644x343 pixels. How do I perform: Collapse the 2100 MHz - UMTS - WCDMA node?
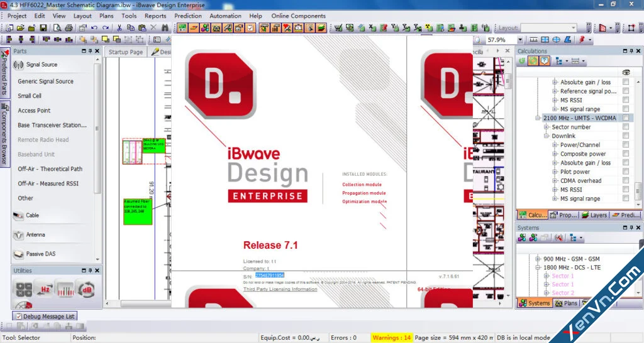click(538, 118)
